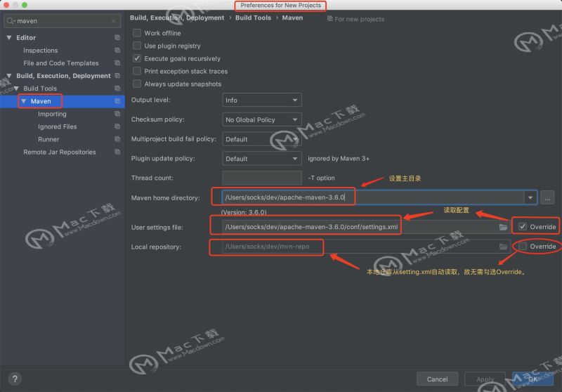
Task: Click the ellipsis browse button for Maven home
Action: click(x=547, y=198)
